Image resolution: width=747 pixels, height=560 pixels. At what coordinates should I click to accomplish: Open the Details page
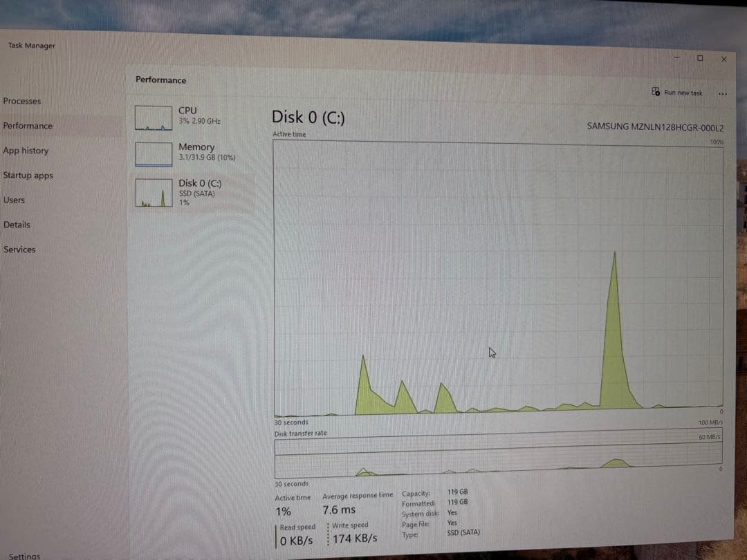17,225
